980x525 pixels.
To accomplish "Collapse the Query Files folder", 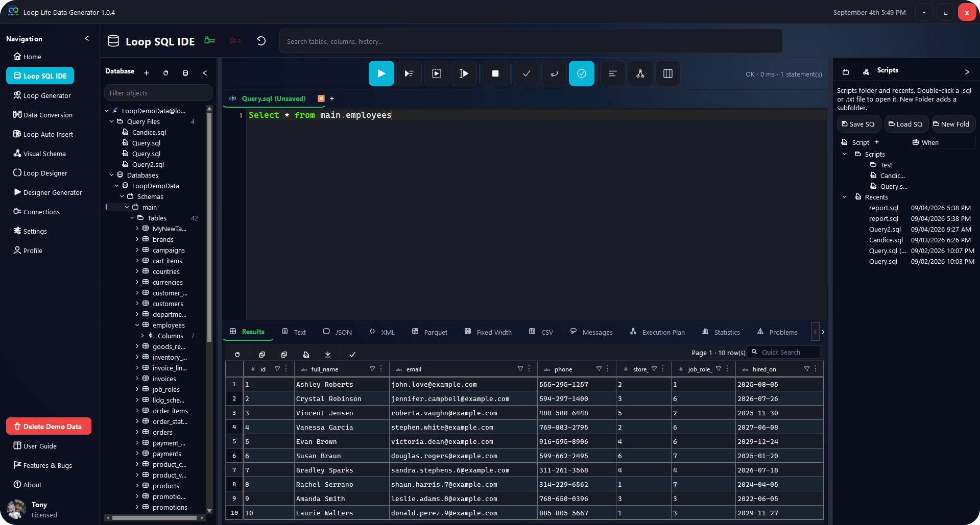I will pyautogui.click(x=112, y=121).
